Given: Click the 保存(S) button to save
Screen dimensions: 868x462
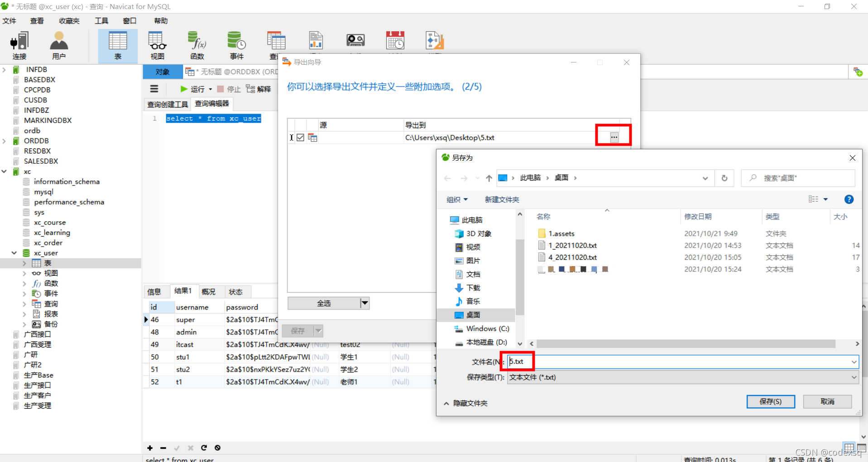Looking at the screenshot, I should point(771,401).
